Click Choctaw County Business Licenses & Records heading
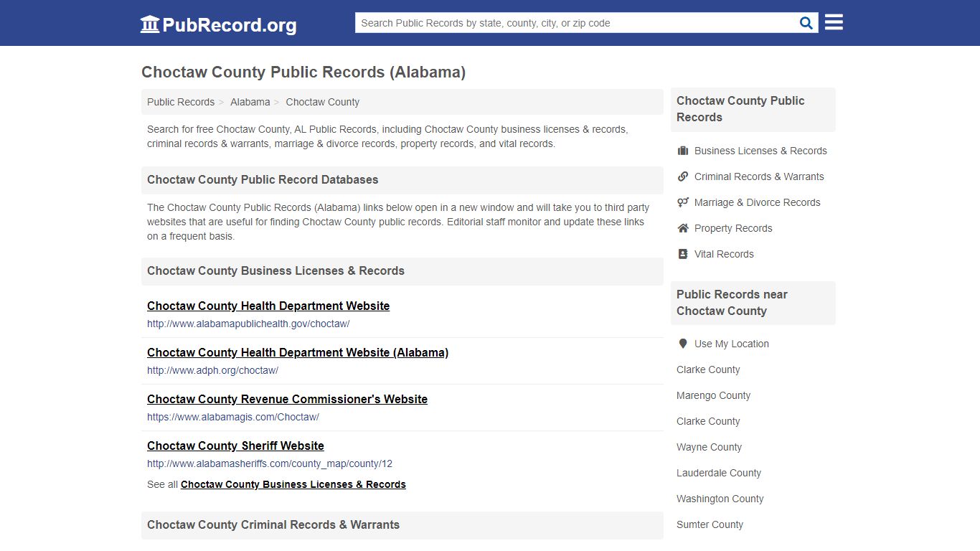The height and width of the screenshot is (551, 980). [275, 270]
